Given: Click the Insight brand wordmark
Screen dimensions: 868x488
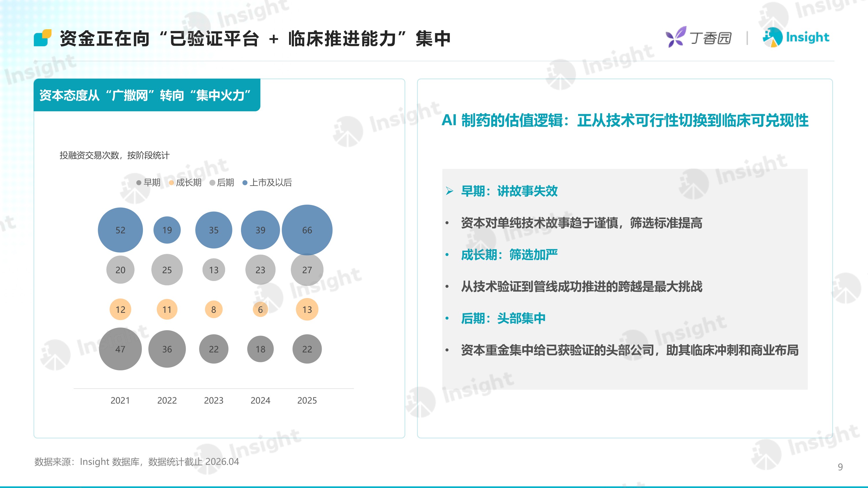Looking at the screenshot, I should pyautogui.click(x=808, y=37).
